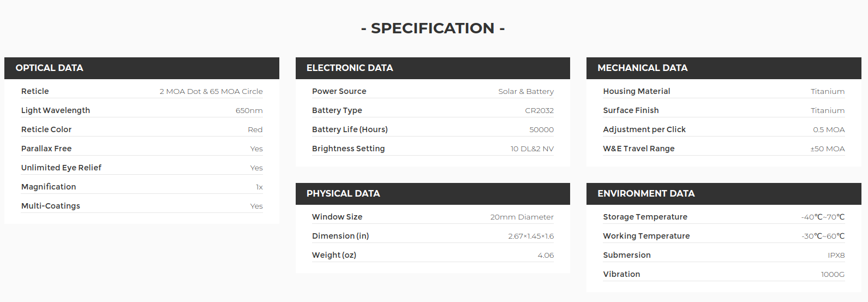This screenshot has height=302, width=868.
Task: Select the Power Source Solar & Battery value
Action: 526,91
